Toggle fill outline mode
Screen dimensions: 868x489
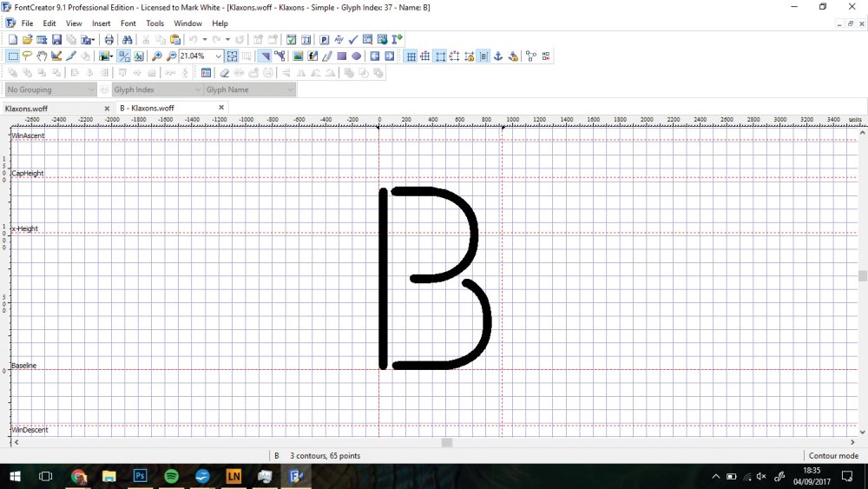point(124,56)
